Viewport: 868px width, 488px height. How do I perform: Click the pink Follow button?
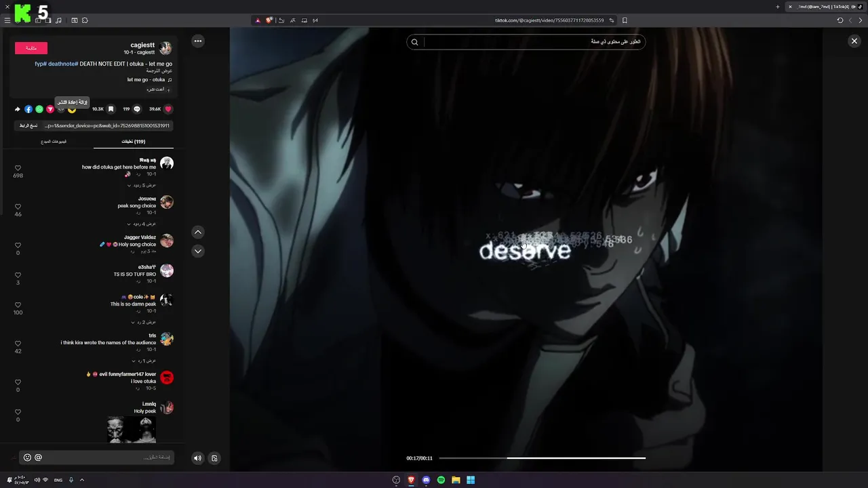click(x=31, y=48)
